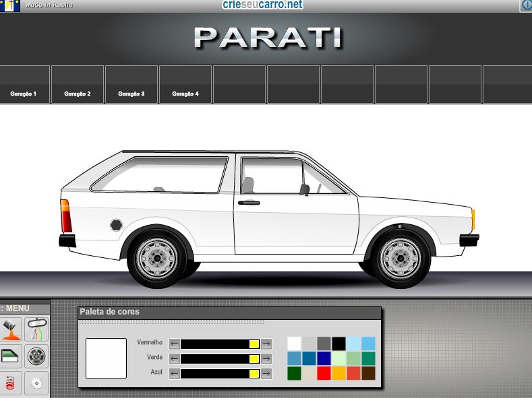Open the rear-view mirror accessories tool
This screenshot has height=398, width=532.
pos(36,329)
